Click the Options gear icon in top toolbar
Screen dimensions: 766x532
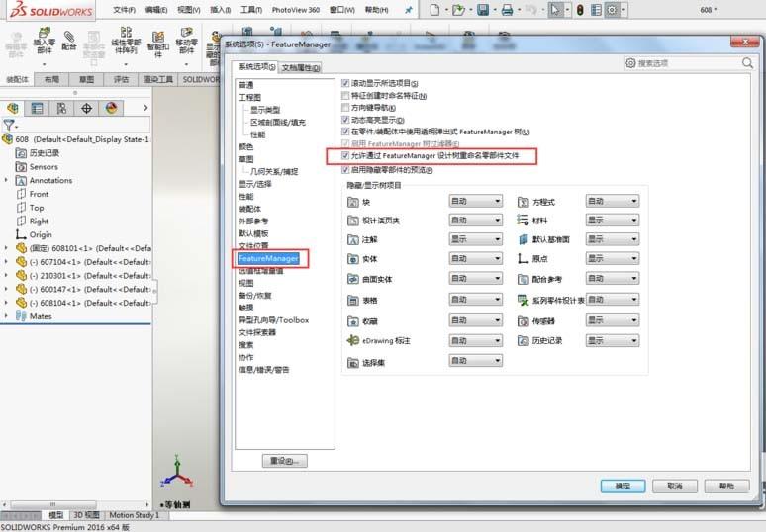click(x=612, y=10)
